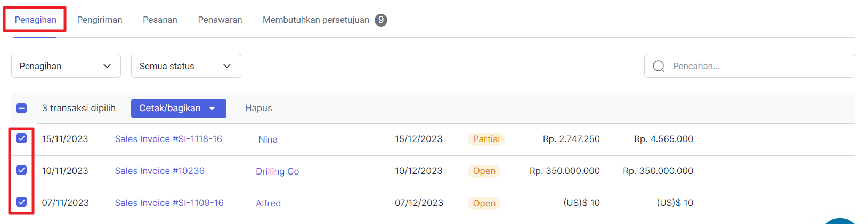Open the Penagihan type dropdown

(x=66, y=66)
